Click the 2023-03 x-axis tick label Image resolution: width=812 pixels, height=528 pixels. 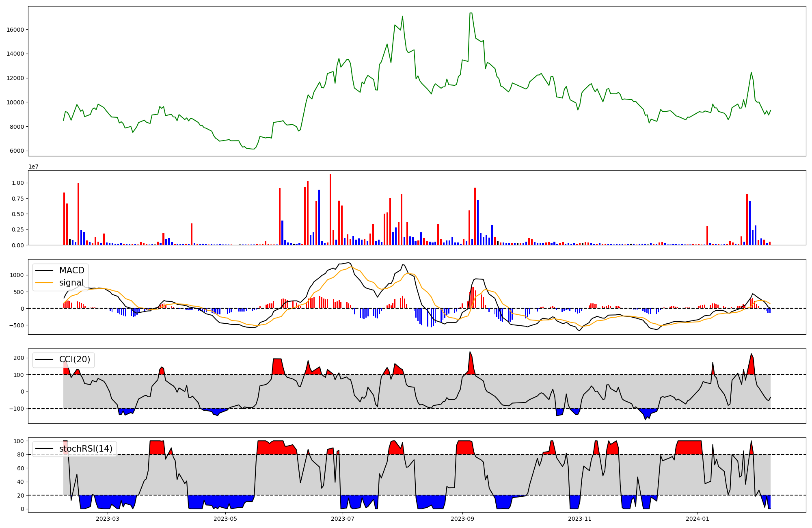pos(108,519)
